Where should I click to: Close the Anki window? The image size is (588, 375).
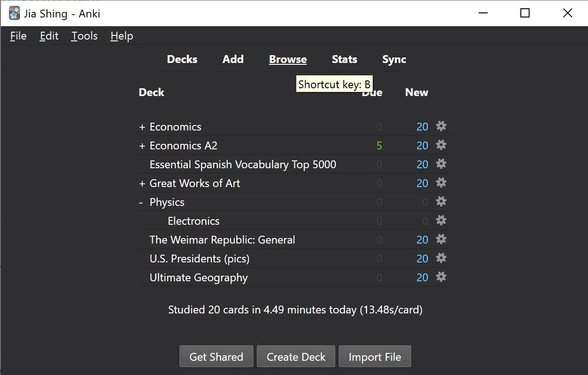567,13
